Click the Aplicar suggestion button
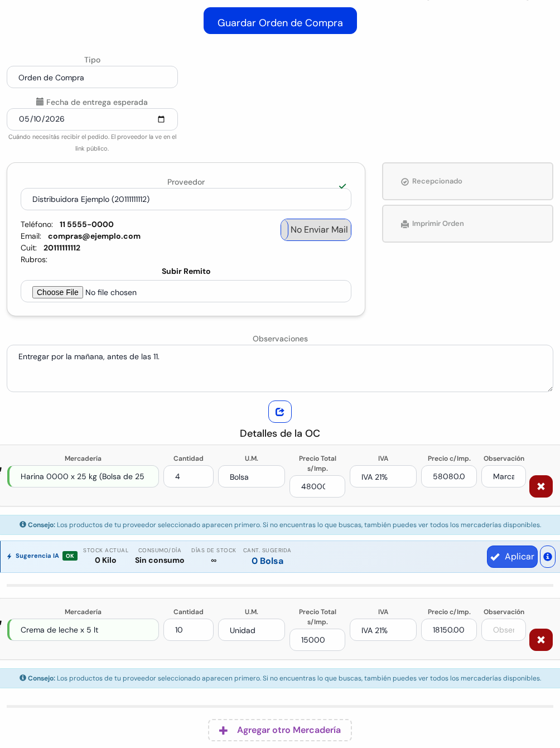This screenshot has height=748, width=560. [x=512, y=557]
